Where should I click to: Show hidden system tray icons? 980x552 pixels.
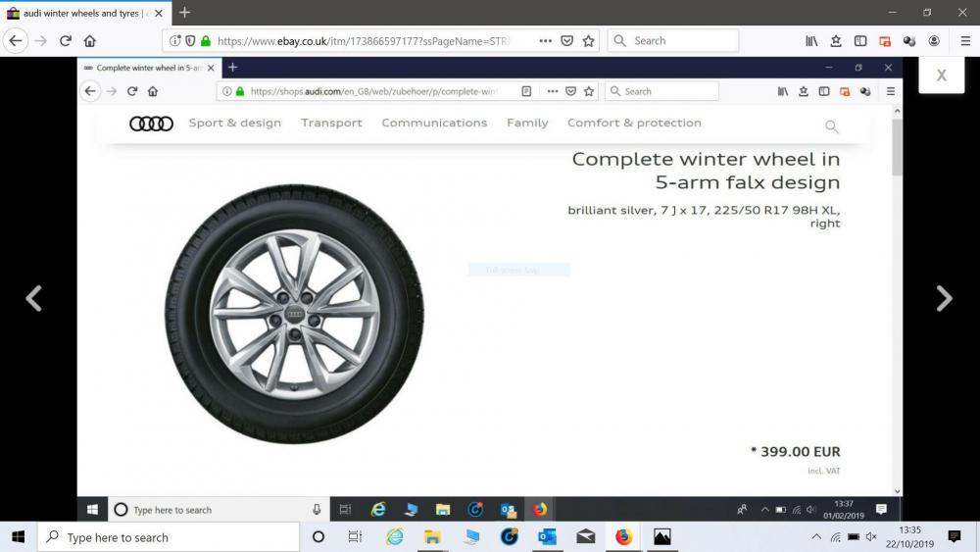click(x=816, y=537)
